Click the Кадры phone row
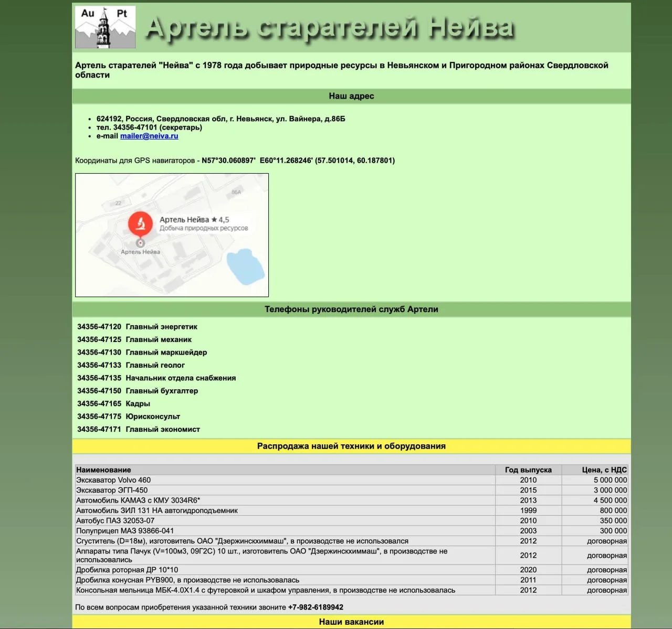 (x=113, y=403)
